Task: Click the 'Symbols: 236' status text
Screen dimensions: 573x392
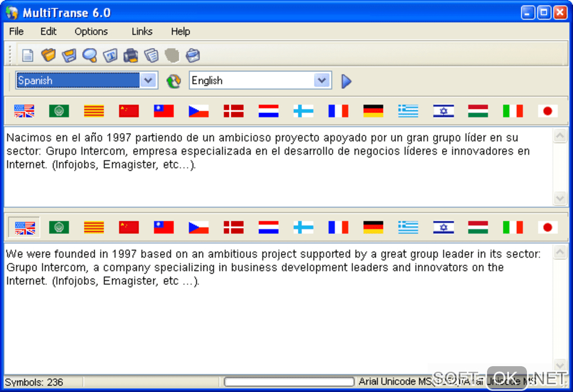Action: (x=34, y=382)
